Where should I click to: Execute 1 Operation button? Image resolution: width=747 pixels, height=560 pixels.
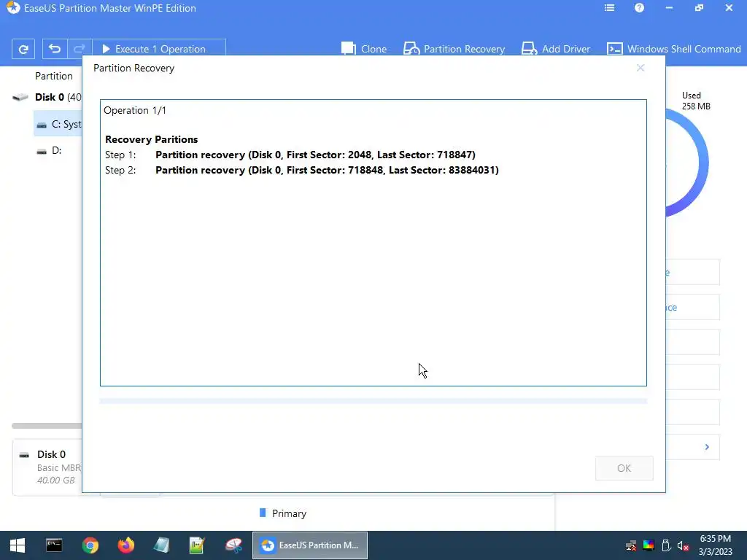point(158,49)
